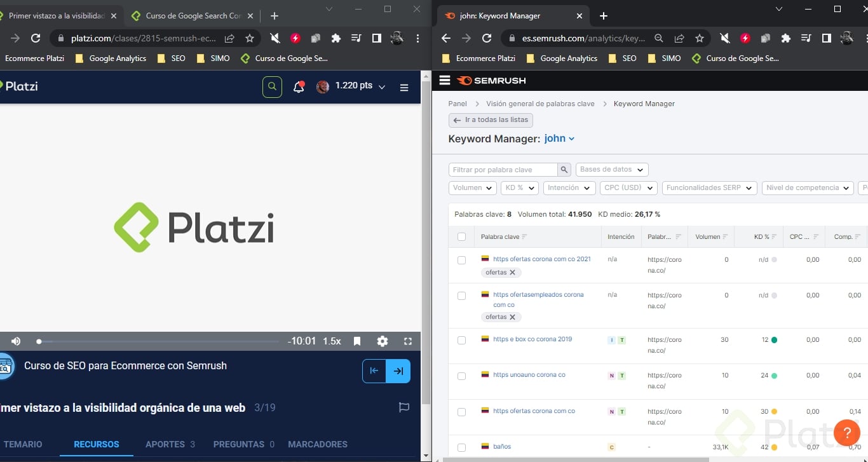868x462 pixels.
Task: Check the 'https e box co corona 2019' row
Action: pos(461,340)
